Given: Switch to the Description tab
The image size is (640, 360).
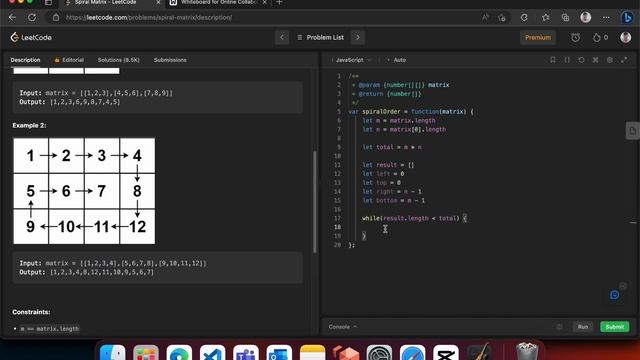Looking at the screenshot, I should 25,60.
